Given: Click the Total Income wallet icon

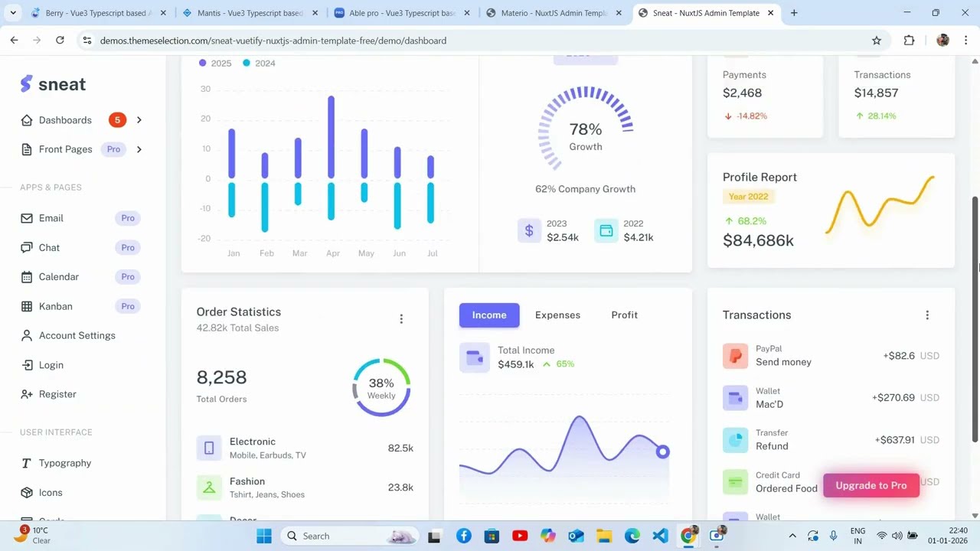Looking at the screenshot, I should [x=475, y=357].
